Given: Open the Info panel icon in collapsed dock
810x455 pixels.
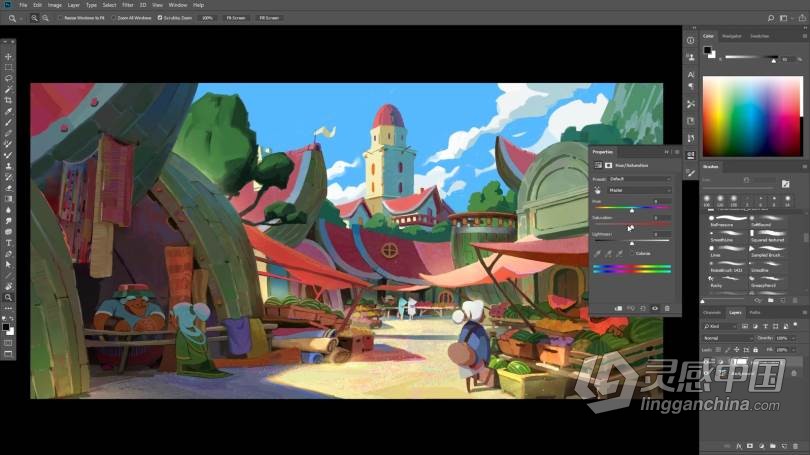Looking at the screenshot, I should 691,40.
